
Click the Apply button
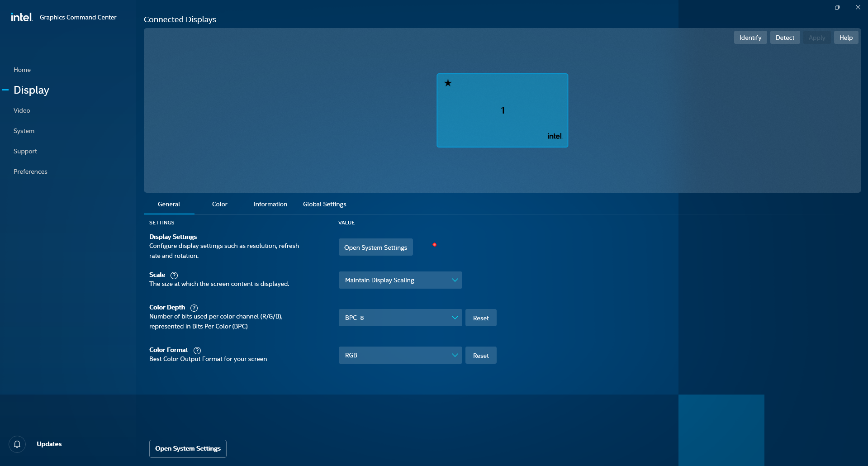click(817, 38)
